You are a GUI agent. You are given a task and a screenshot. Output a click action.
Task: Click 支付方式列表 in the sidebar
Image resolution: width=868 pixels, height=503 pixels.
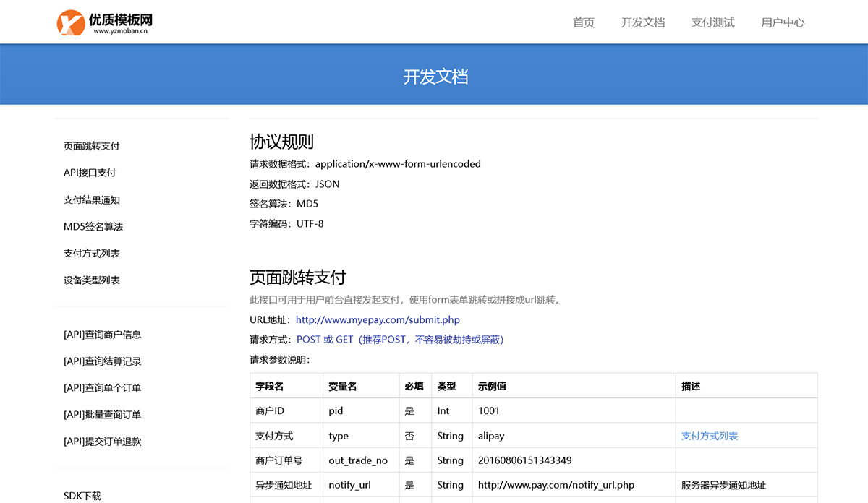click(91, 254)
